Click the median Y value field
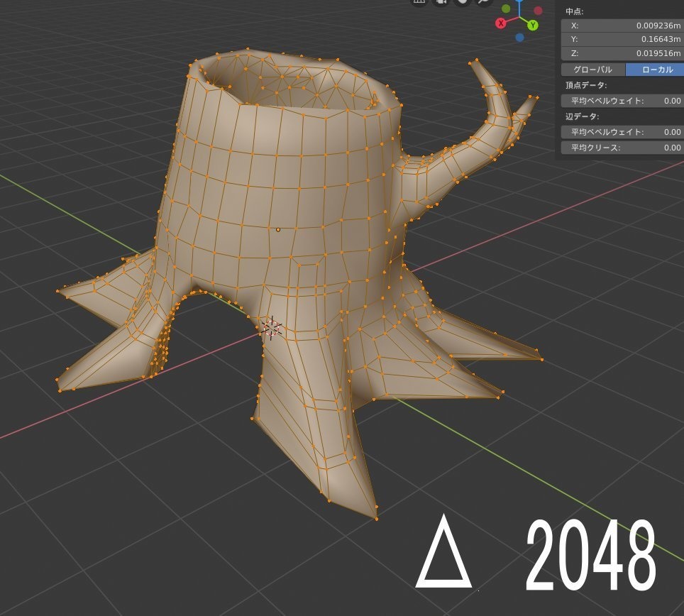 pos(622,39)
